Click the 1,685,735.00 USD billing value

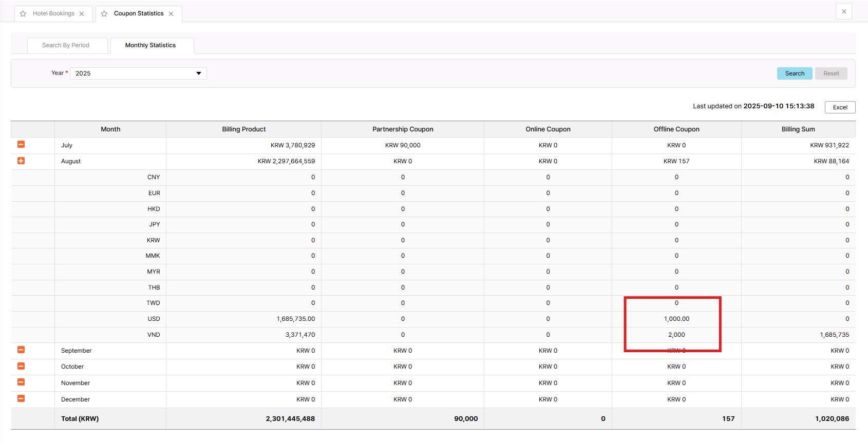(x=296, y=319)
